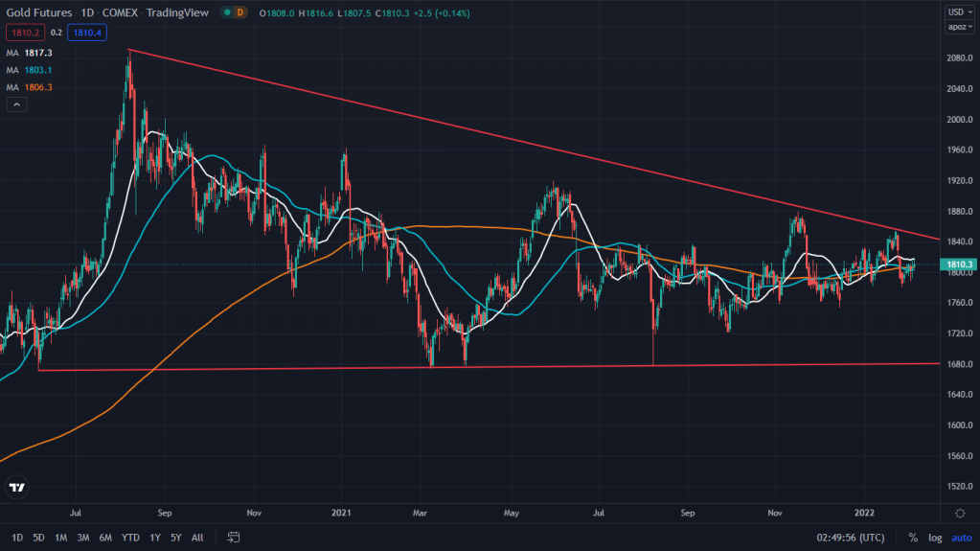Select the YTD time range
Viewport: 980px width, 551px height.
pos(130,538)
